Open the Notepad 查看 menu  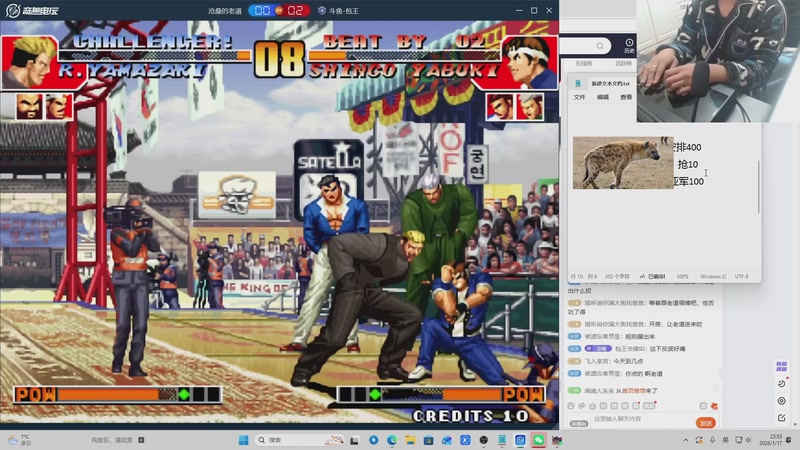pyautogui.click(x=626, y=97)
